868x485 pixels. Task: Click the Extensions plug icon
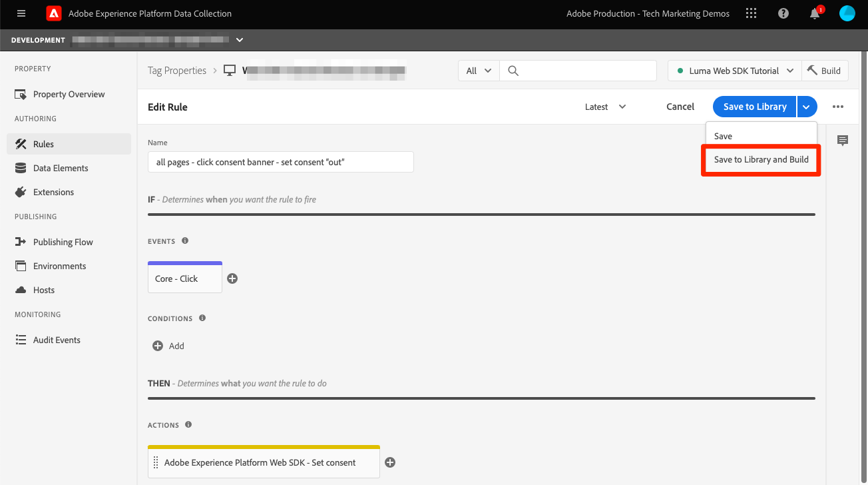coord(21,192)
